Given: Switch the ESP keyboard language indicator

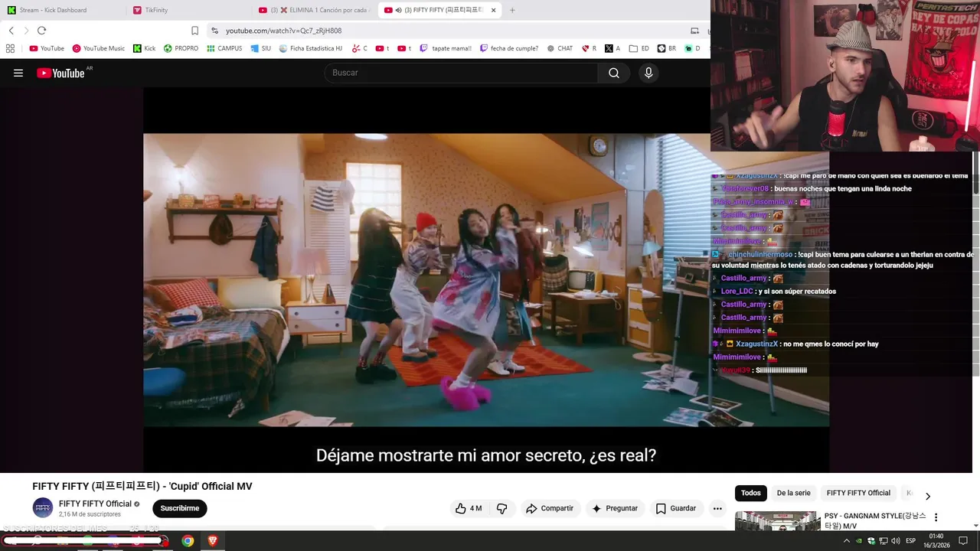Looking at the screenshot, I should point(910,541).
